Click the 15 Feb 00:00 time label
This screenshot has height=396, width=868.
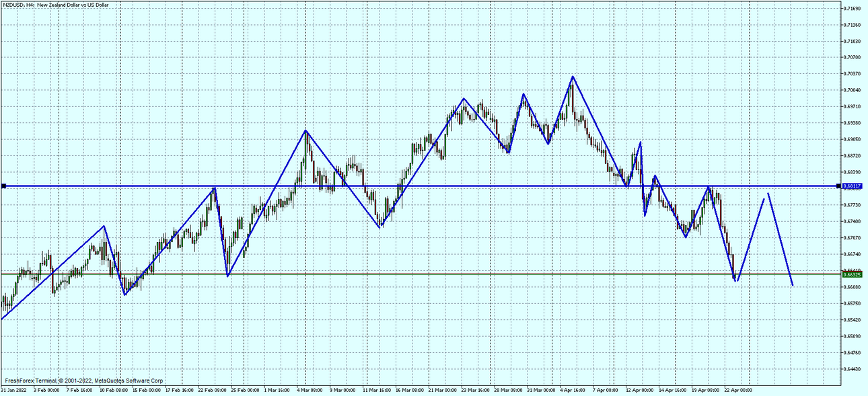[x=146, y=390]
